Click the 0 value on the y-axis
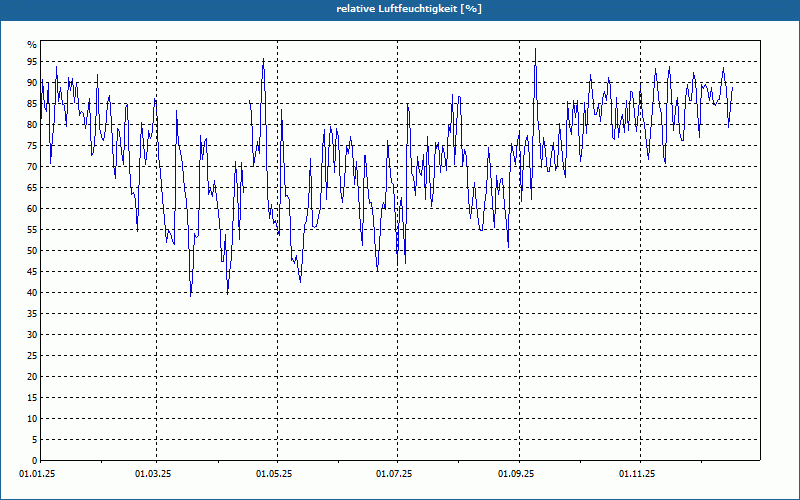The width and height of the screenshot is (800, 500). pyautogui.click(x=35, y=460)
